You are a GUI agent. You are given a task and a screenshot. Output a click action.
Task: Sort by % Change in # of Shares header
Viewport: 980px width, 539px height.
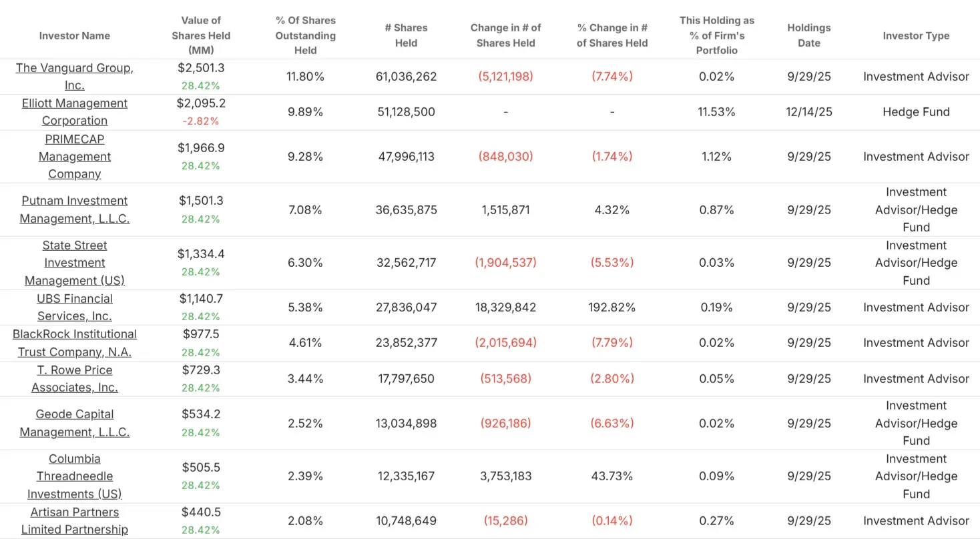(612, 35)
